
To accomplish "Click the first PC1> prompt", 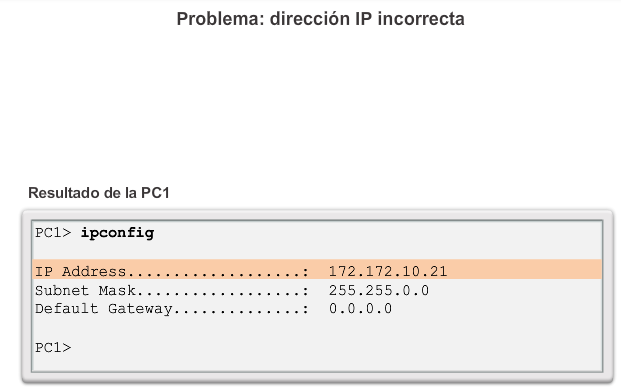I will point(53,233).
